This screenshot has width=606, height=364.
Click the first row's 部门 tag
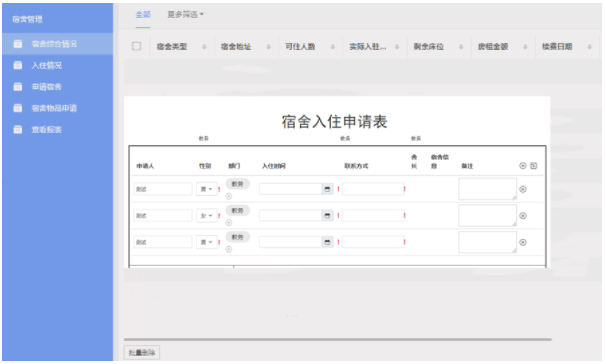point(237,184)
